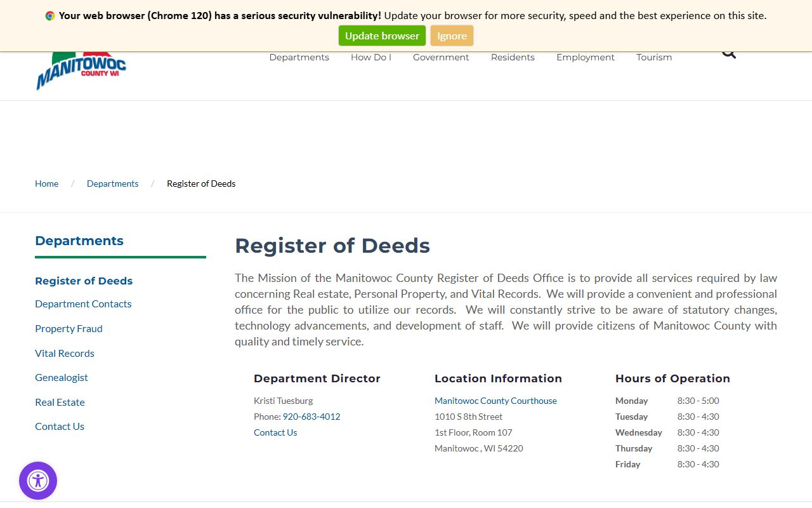Click the Departments breadcrumb link
Viewport: 812px width, 508px height.
[x=113, y=184]
